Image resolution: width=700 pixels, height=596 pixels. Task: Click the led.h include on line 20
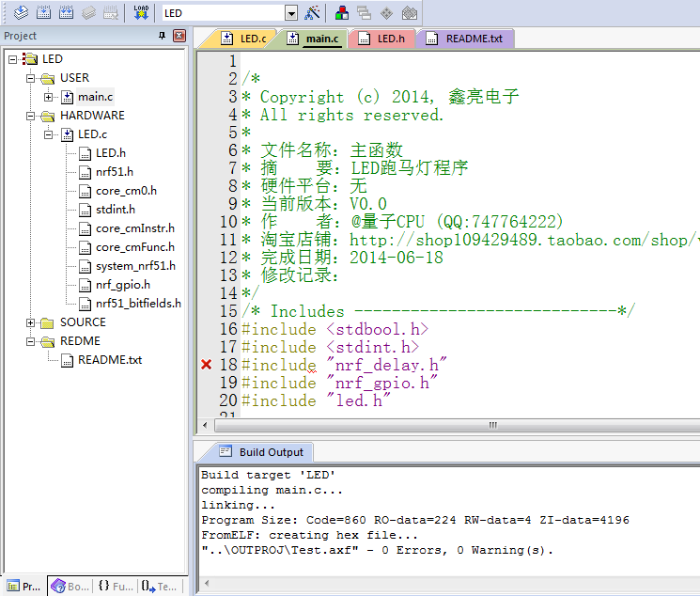point(358,400)
